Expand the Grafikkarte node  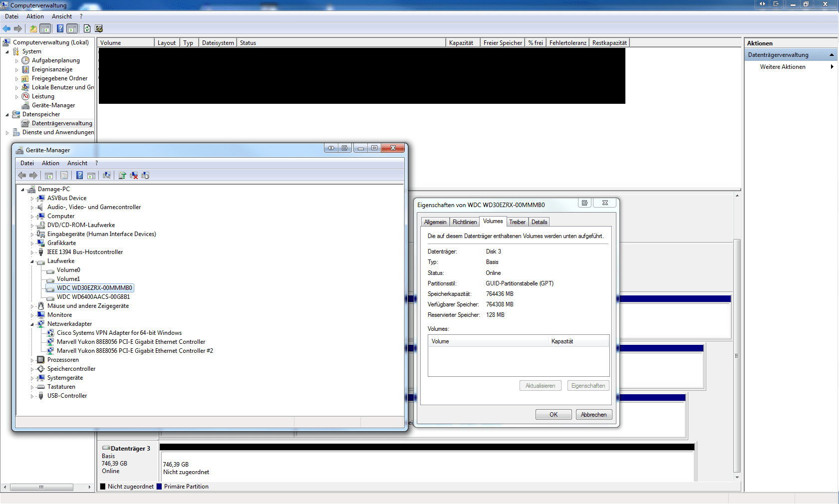point(32,244)
